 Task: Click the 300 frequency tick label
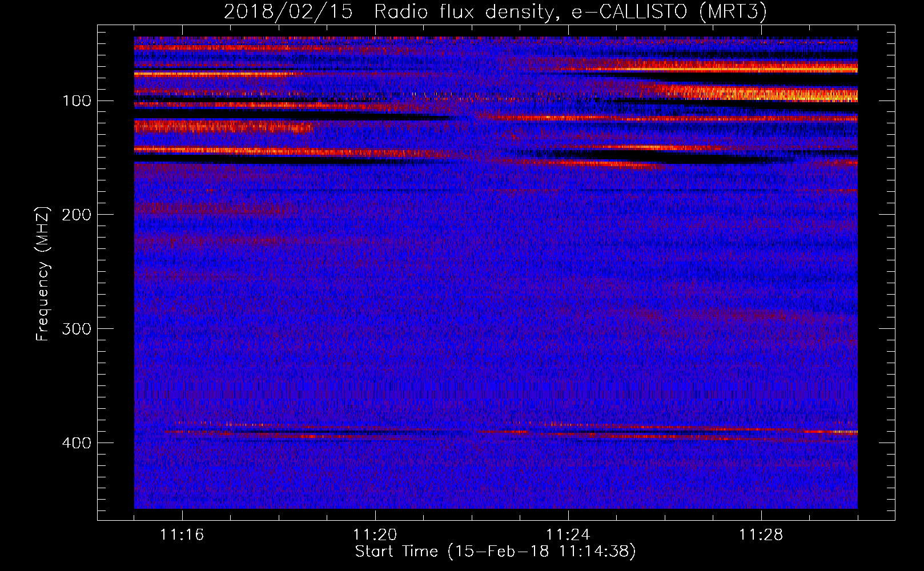tap(77, 329)
